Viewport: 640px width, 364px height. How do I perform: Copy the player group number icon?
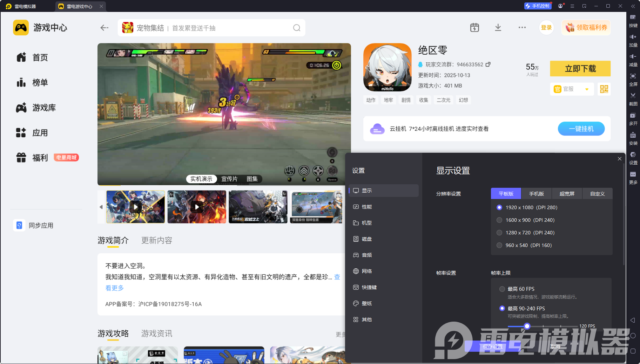click(x=488, y=64)
